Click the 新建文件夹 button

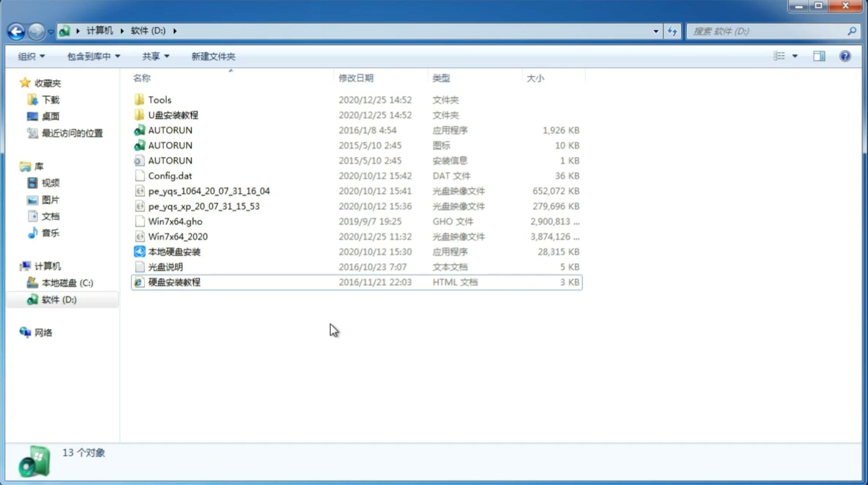[x=214, y=56]
